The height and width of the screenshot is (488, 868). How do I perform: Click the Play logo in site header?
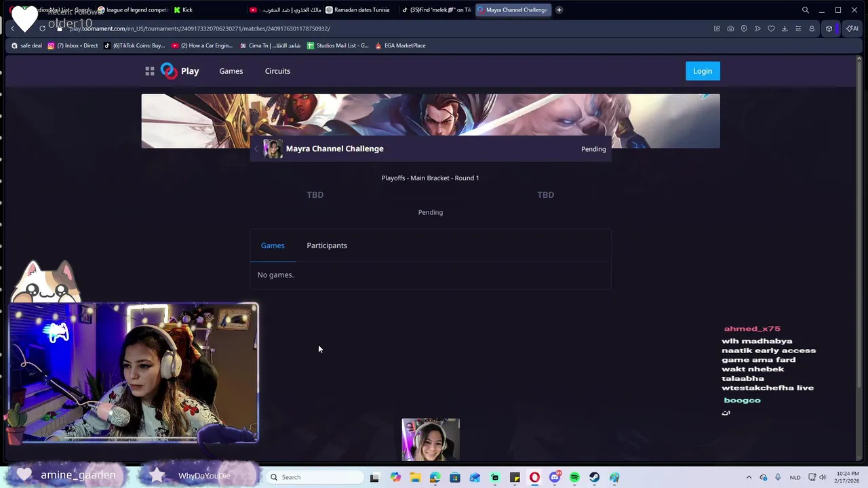180,71
